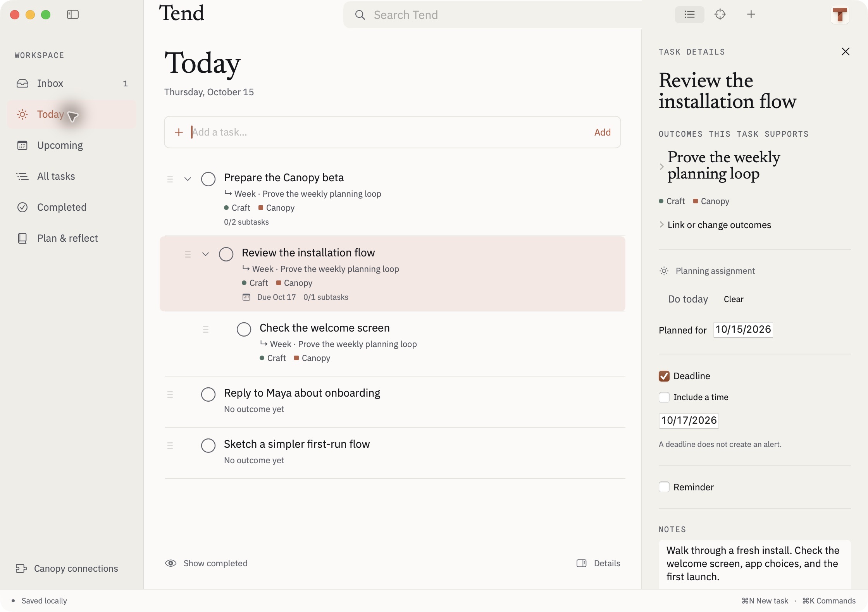Image resolution: width=868 pixels, height=612 pixels.
Task: Select Upcoming in the sidebar
Action: pyautogui.click(x=72, y=145)
